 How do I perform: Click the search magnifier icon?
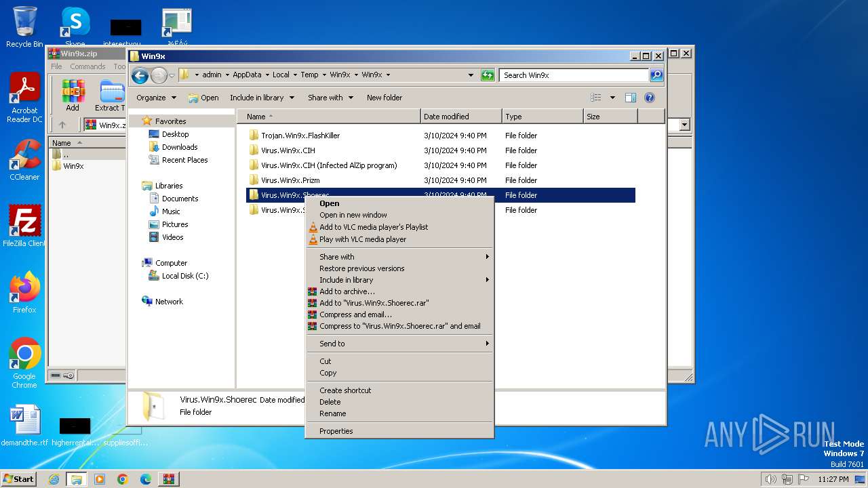pos(656,75)
